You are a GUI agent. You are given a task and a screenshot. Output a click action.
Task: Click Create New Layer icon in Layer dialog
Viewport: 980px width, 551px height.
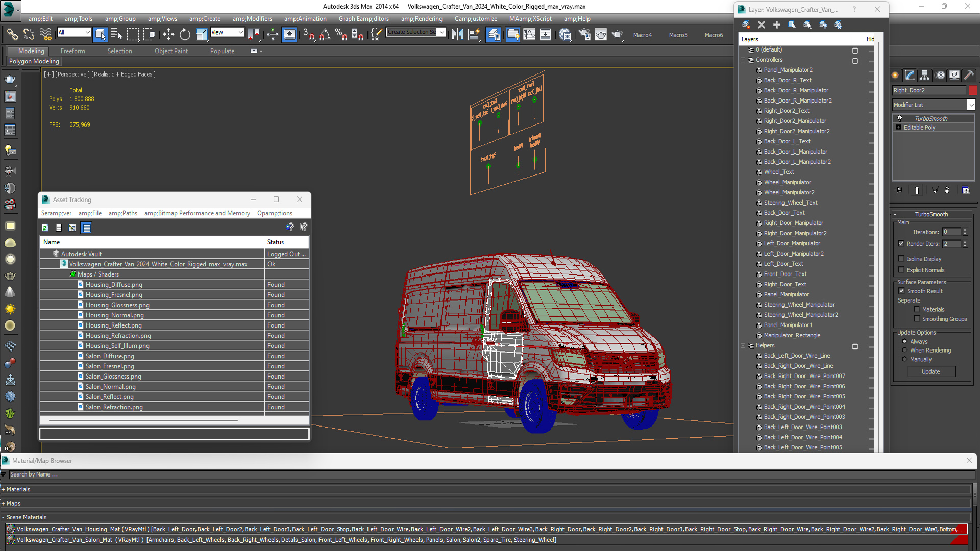746,24
